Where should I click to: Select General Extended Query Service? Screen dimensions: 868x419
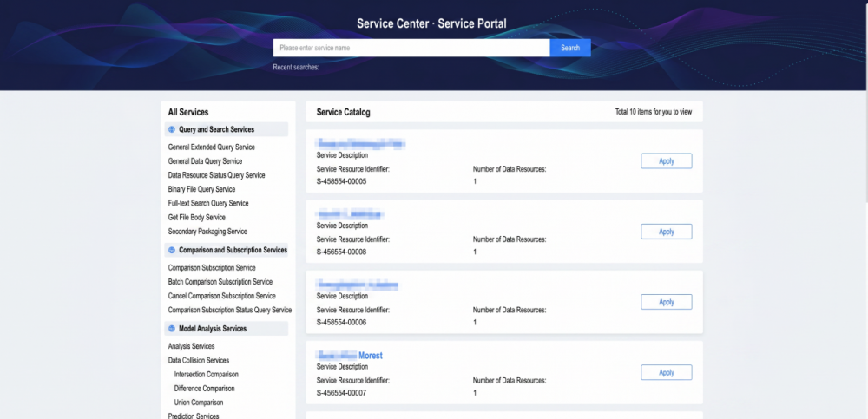click(x=212, y=147)
